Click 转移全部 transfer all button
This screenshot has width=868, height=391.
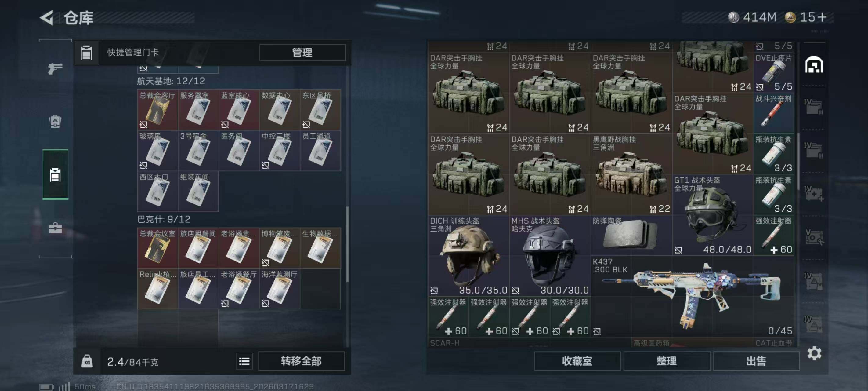pos(301,361)
